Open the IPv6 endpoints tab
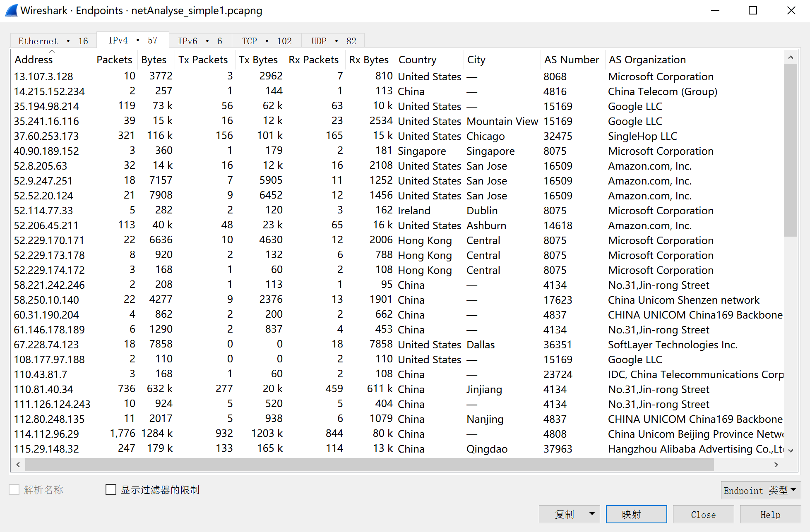Screen dimensions: 810x532 tap(200, 41)
